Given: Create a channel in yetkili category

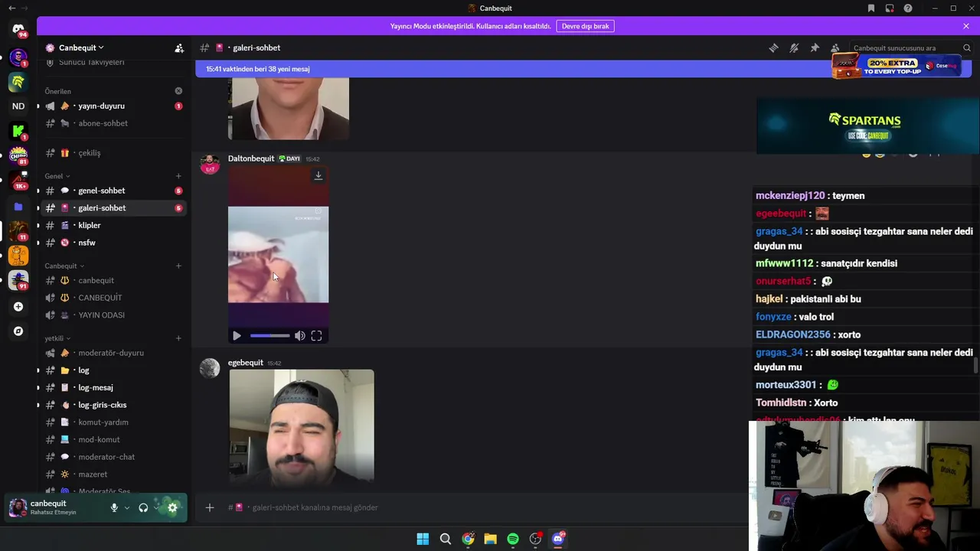Looking at the screenshot, I should [178, 338].
